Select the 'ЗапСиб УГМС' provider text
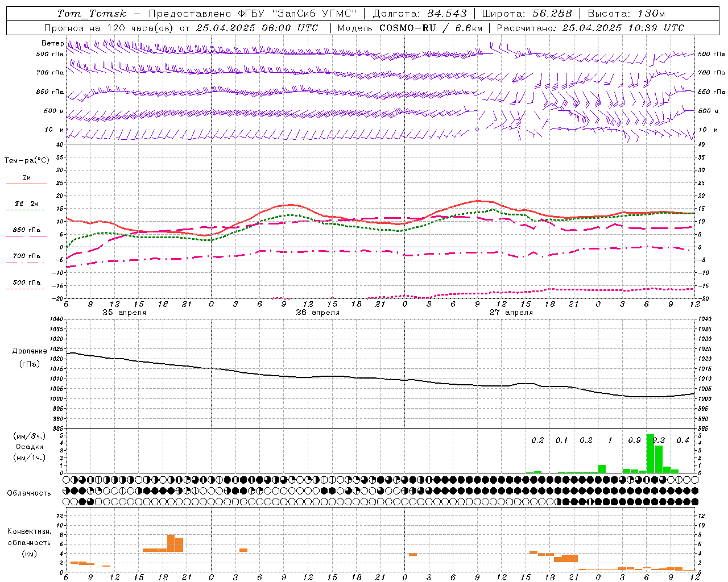Viewport: 728px width, 582px height. coord(315,14)
